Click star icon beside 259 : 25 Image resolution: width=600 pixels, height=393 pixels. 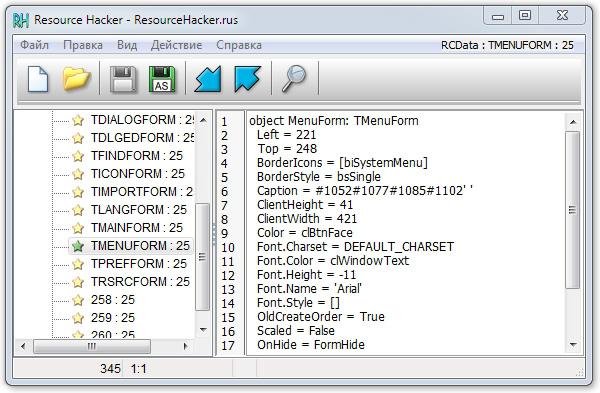coord(78,318)
